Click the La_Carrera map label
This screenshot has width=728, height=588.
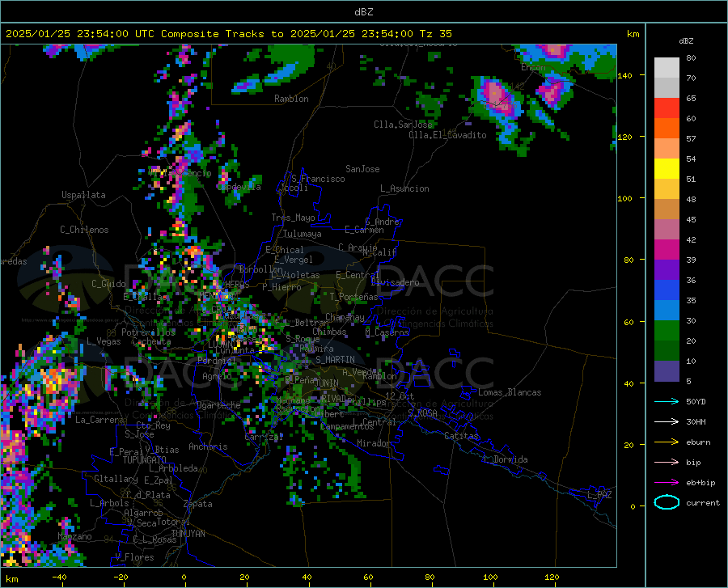coord(99,420)
